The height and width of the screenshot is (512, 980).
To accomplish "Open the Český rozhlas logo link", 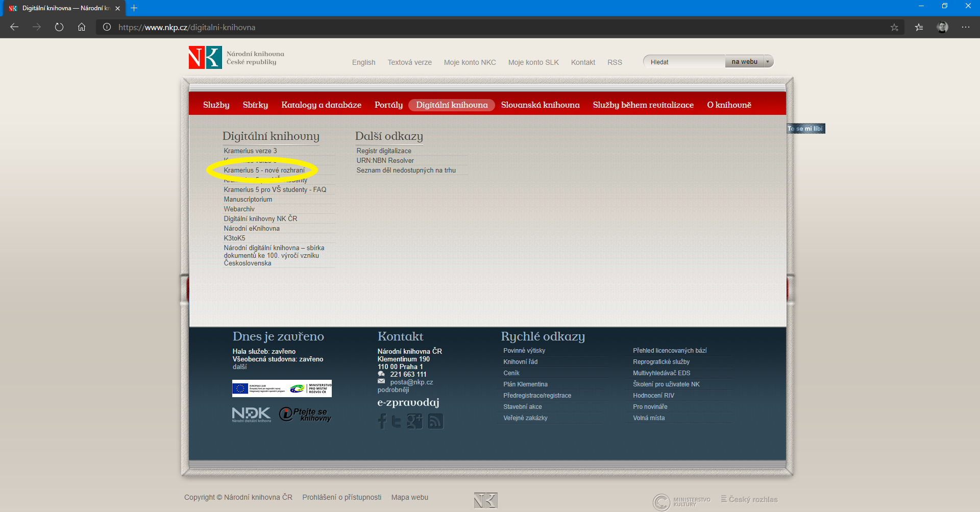I will coord(749,499).
